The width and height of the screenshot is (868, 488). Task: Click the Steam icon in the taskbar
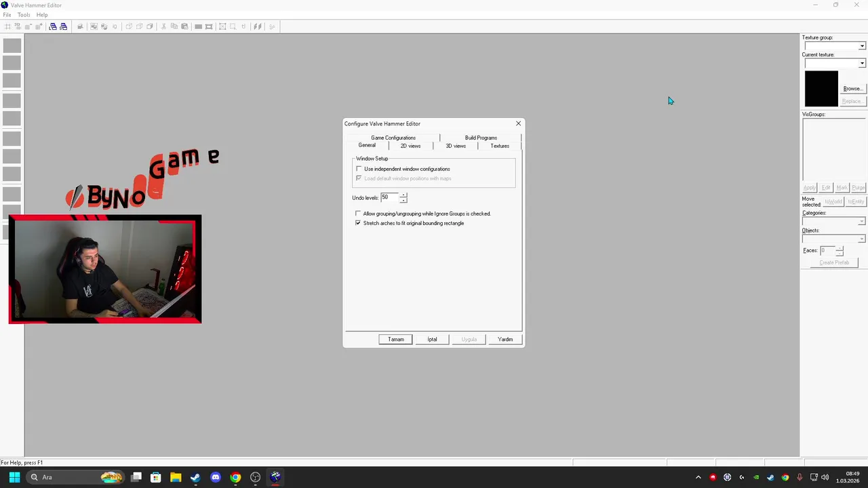tap(195, 477)
